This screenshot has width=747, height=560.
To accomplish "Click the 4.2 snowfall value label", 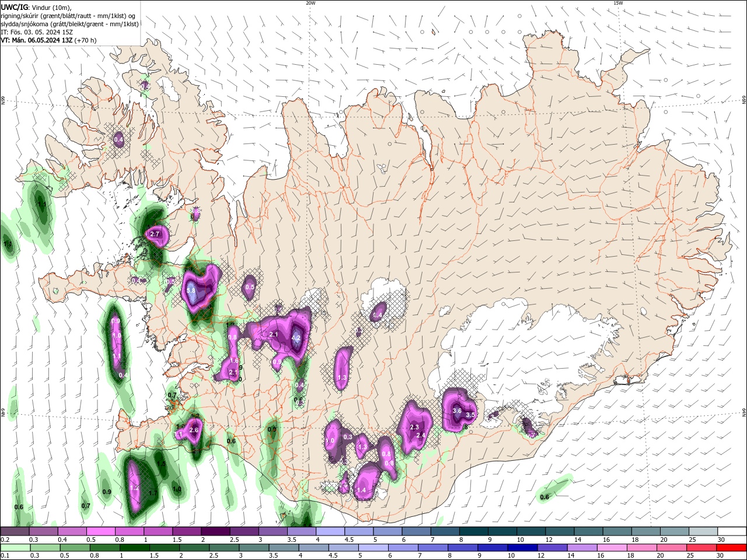I will coord(296,337).
